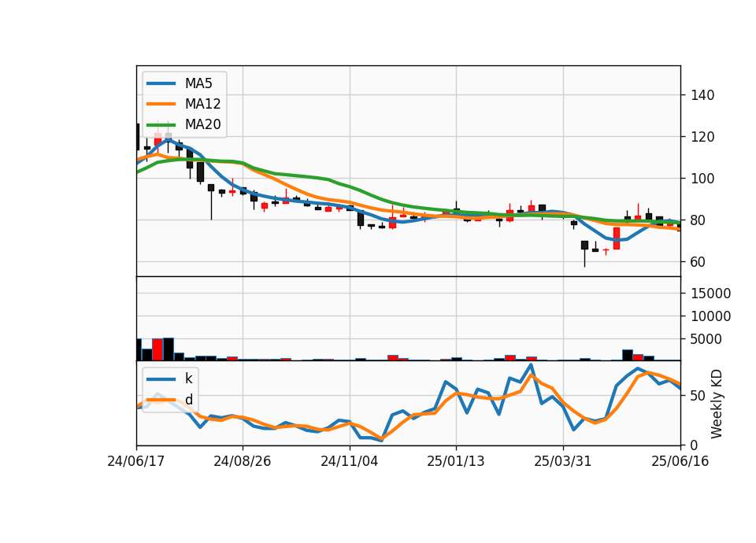The image size is (756, 543).
Task: Click the 60 price axis tick
Action: click(x=699, y=263)
